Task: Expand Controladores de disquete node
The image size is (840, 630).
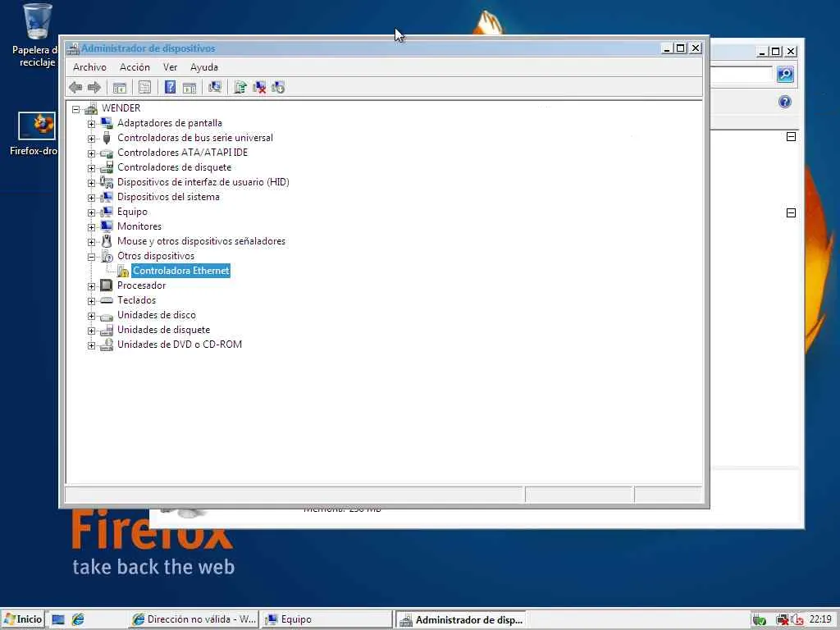Action: click(x=92, y=168)
